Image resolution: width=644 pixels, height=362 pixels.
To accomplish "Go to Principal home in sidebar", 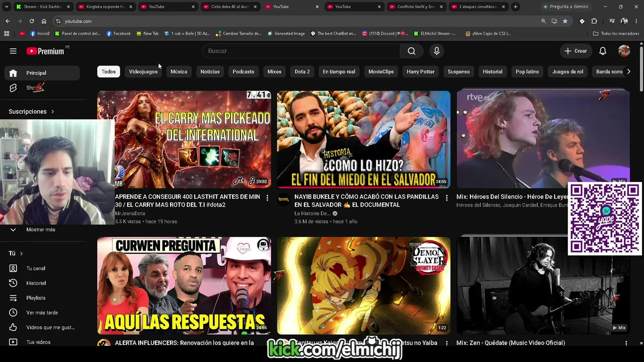I will pyautogui.click(x=42, y=73).
